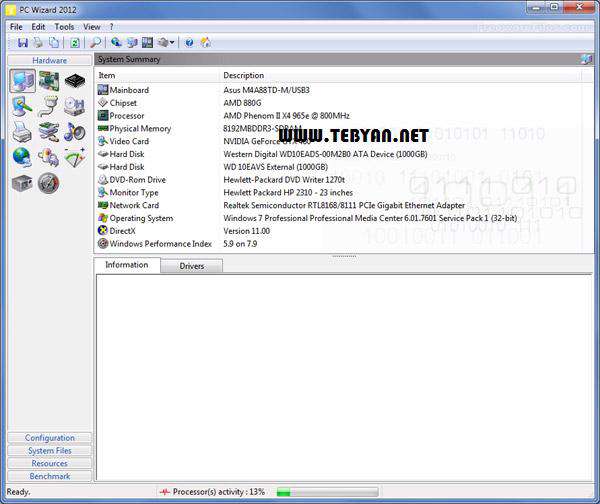Select the Video monitor with brush icon
Viewport: 600px width, 504px height.
(22, 106)
